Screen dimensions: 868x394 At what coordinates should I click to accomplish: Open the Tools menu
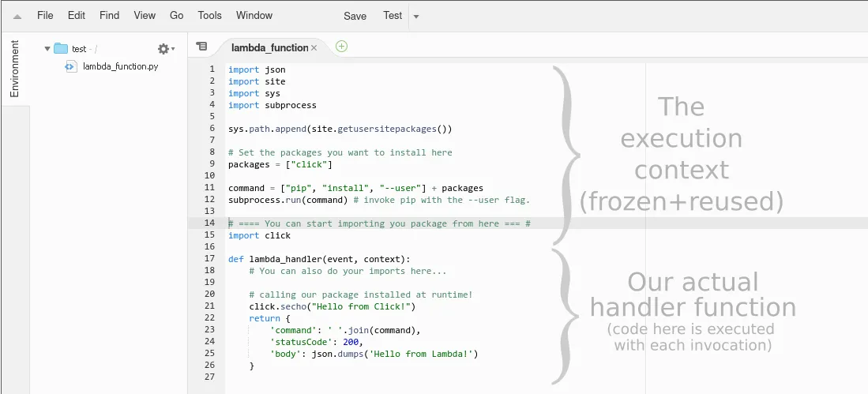pos(209,15)
